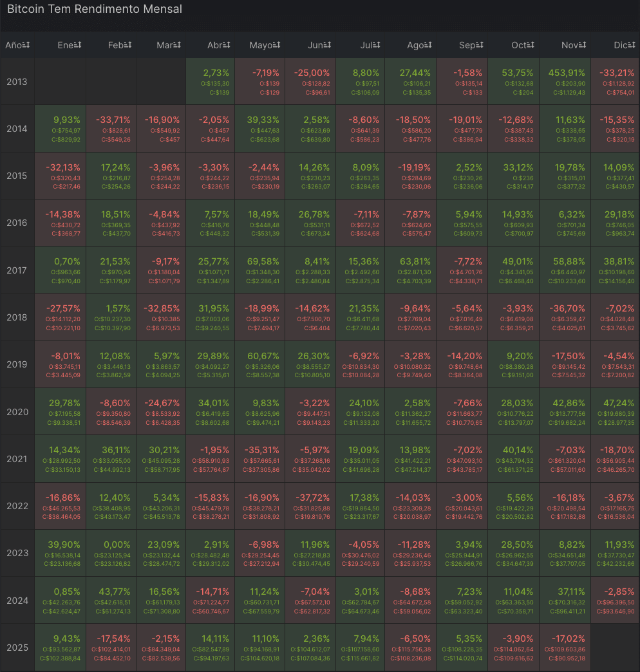640x672 pixels.
Task: Click the 60,67% value in Mayo 2019
Action: 263,356
